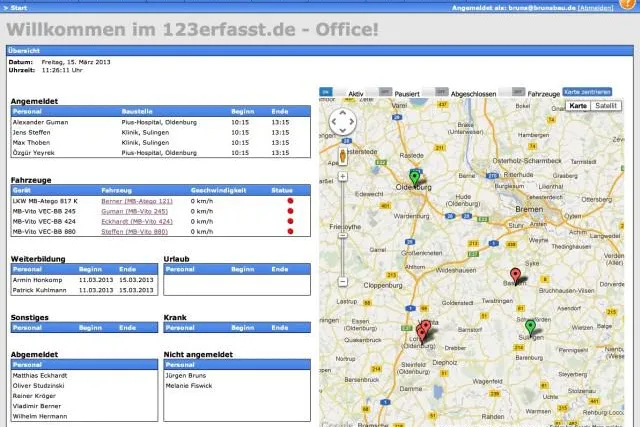Click the Baustelle column header in Angemeldet
The width and height of the screenshot is (640, 427).
point(137,111)
